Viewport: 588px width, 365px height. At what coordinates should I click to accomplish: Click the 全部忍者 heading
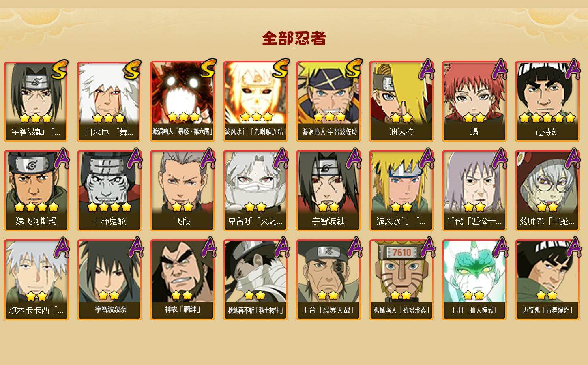click(x=294, y=39)
